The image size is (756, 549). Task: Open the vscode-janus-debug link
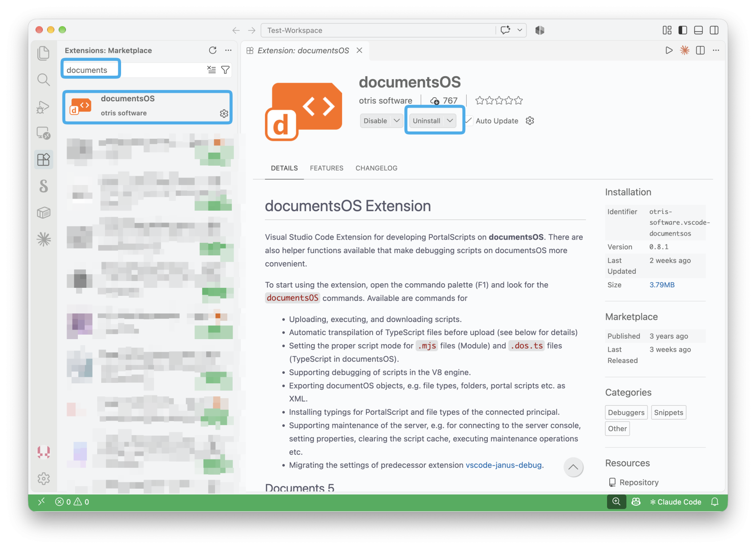(504, 465)
